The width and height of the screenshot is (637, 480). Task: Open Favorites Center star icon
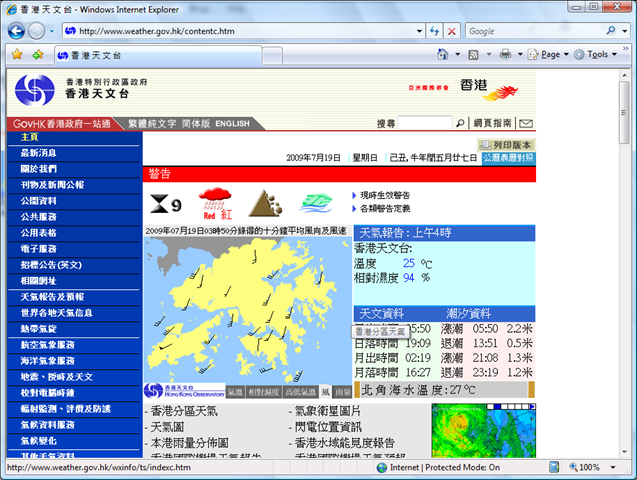(17, 54)
